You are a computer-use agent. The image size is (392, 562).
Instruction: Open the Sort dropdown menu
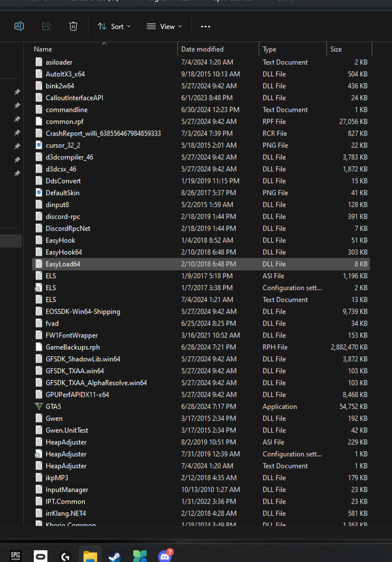pyautogui.click(x=114, y=27)
